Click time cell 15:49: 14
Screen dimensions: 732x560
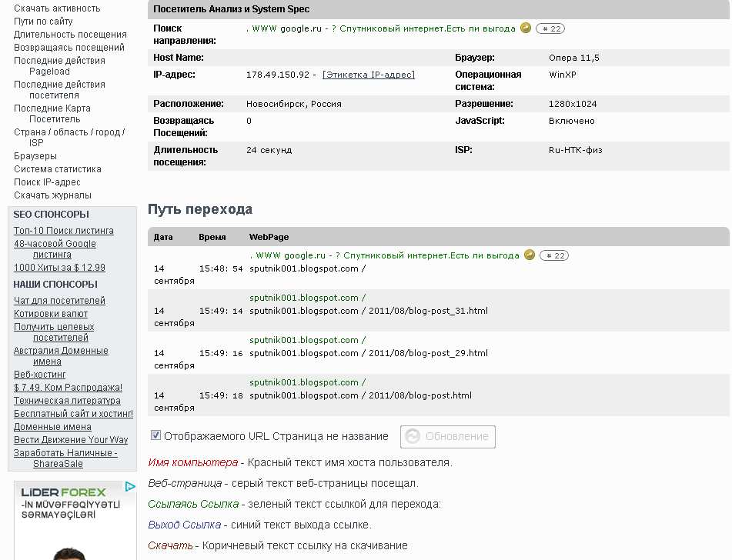(x=221, y=310)
